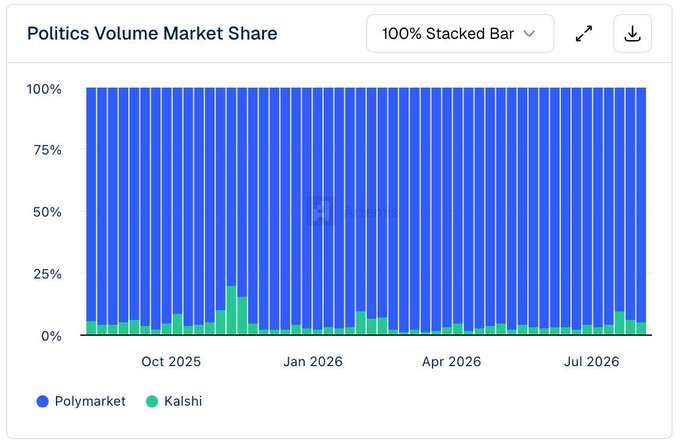Toggle the Kalshi series in the legend
Image resolution: width=680 pixels, height=444 pixels.
coord(174,401)
